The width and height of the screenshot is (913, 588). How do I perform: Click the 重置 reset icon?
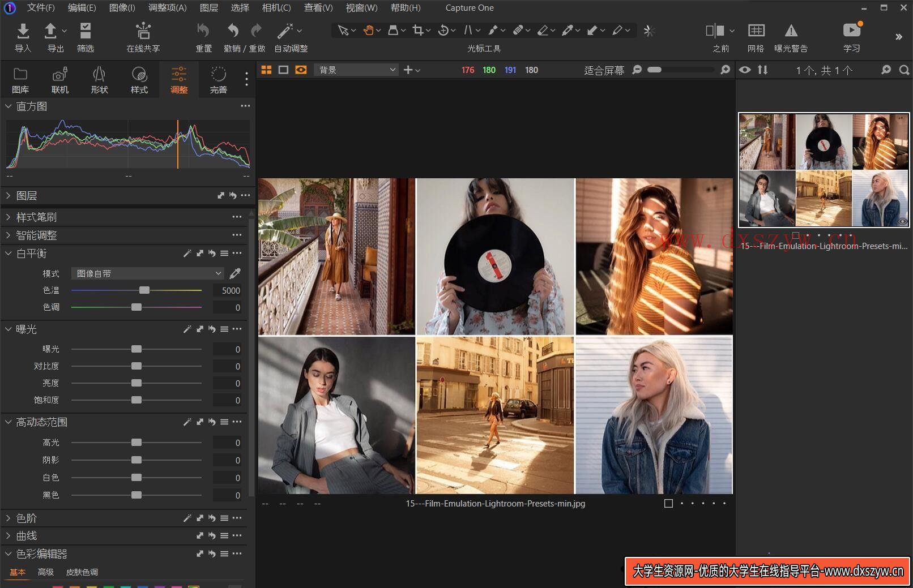[x=203, y=31]
